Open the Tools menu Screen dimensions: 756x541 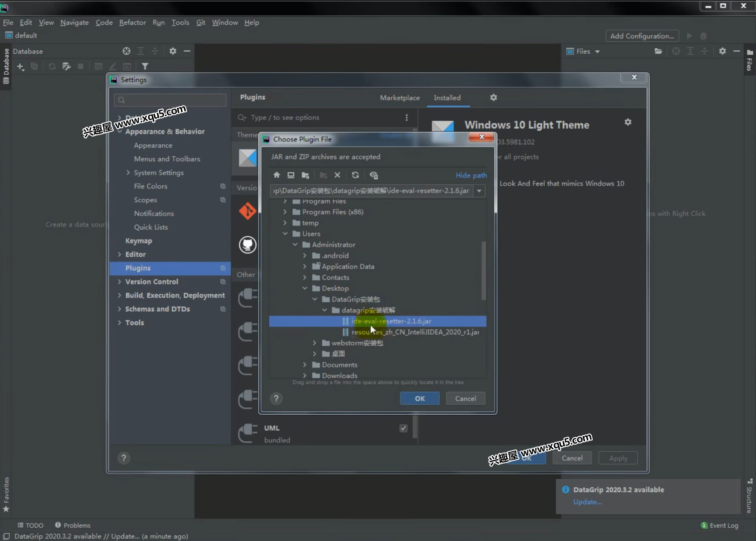(x=180, y=23)
